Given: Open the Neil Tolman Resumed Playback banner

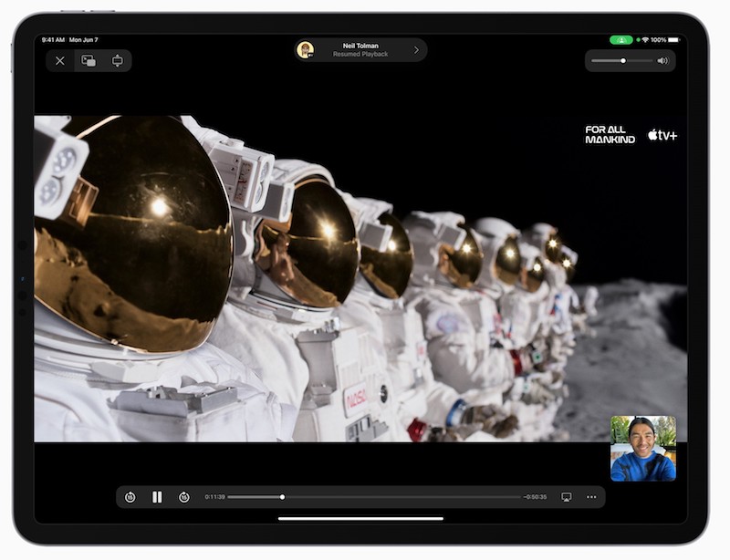Looking at the screenshot, I should pyautogui.click(x=360, y=50).
